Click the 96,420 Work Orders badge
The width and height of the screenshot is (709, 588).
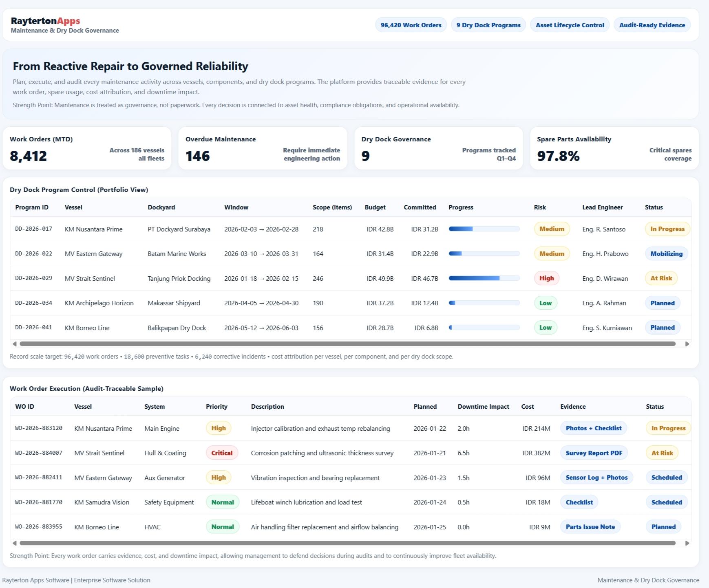click(411, 25)
